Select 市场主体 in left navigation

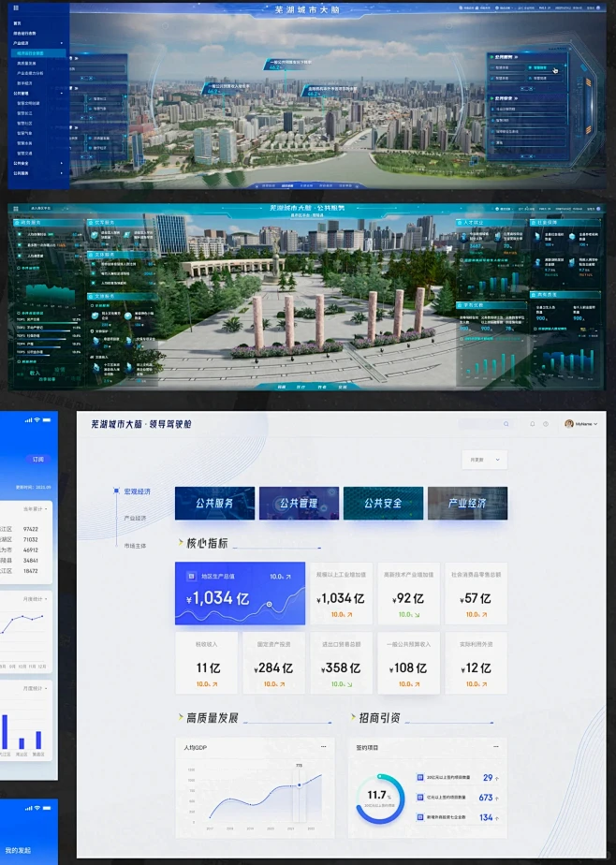pos(136,545)
